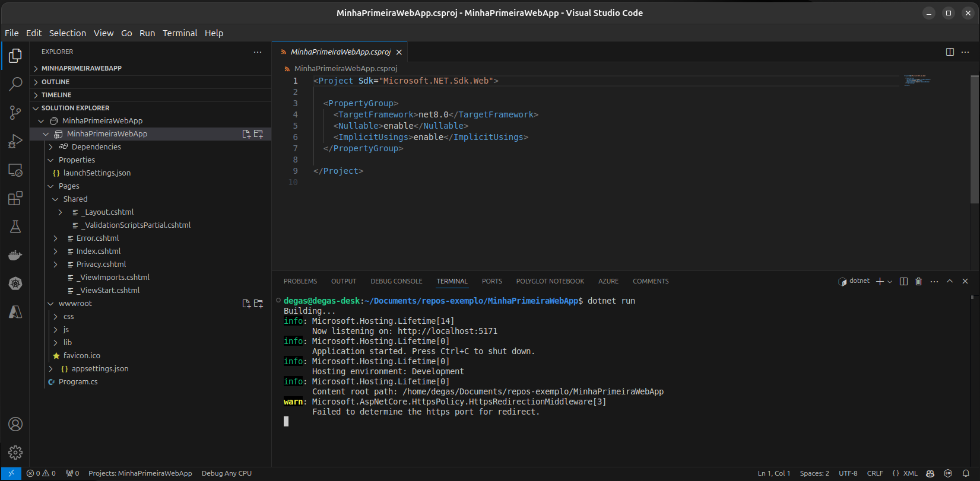Add new file in wwwroot row
This screenshot has width=980, height=481.
point(246,304)
